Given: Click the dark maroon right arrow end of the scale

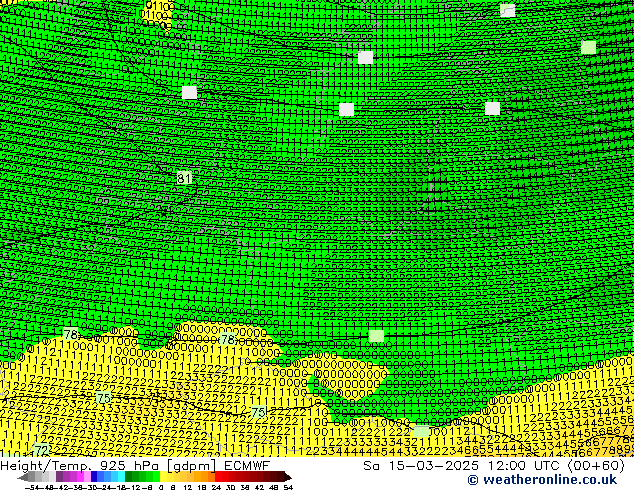Looking at the screenshot, I should tap(287, 477).
